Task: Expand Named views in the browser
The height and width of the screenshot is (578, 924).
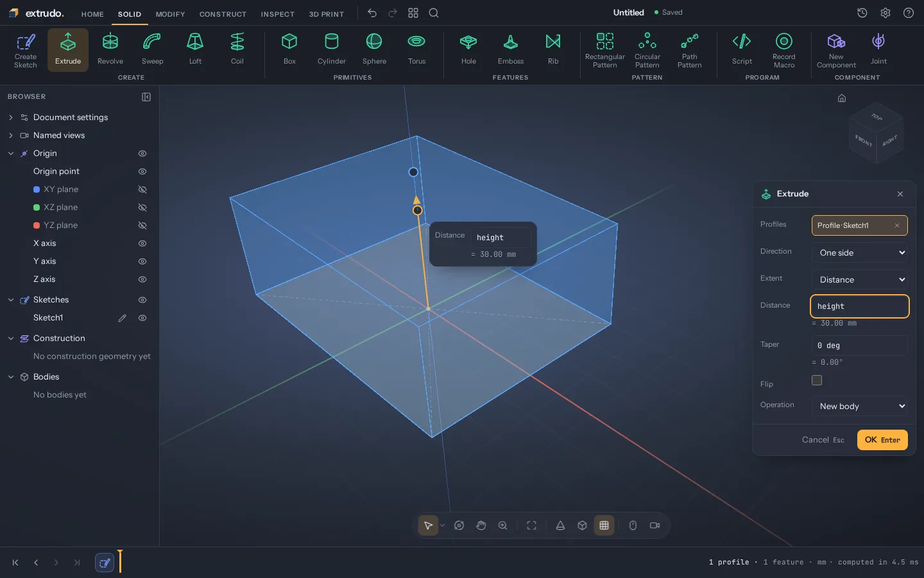Action: tap(11, 136)
